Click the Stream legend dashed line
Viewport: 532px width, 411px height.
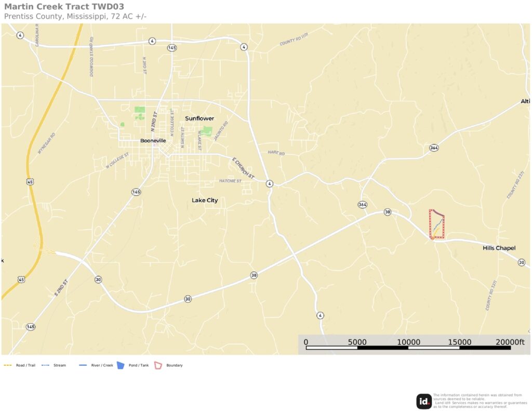(x=45, y=365)
